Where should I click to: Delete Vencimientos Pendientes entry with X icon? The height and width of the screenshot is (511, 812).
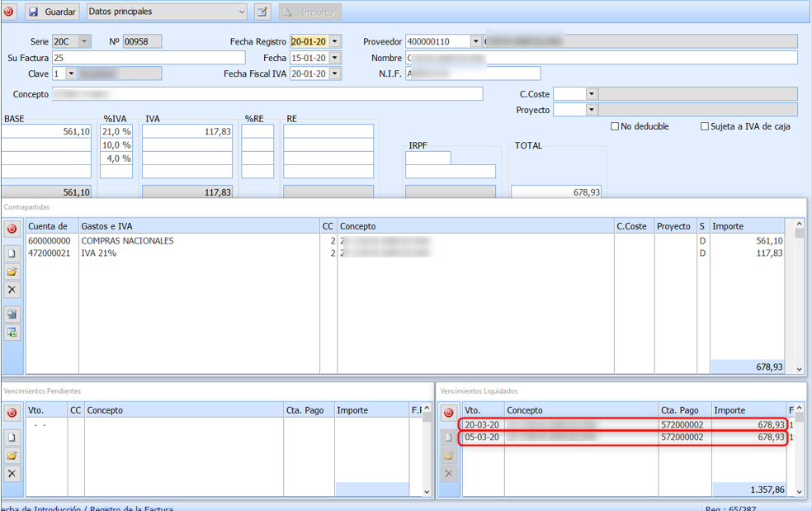12,474
